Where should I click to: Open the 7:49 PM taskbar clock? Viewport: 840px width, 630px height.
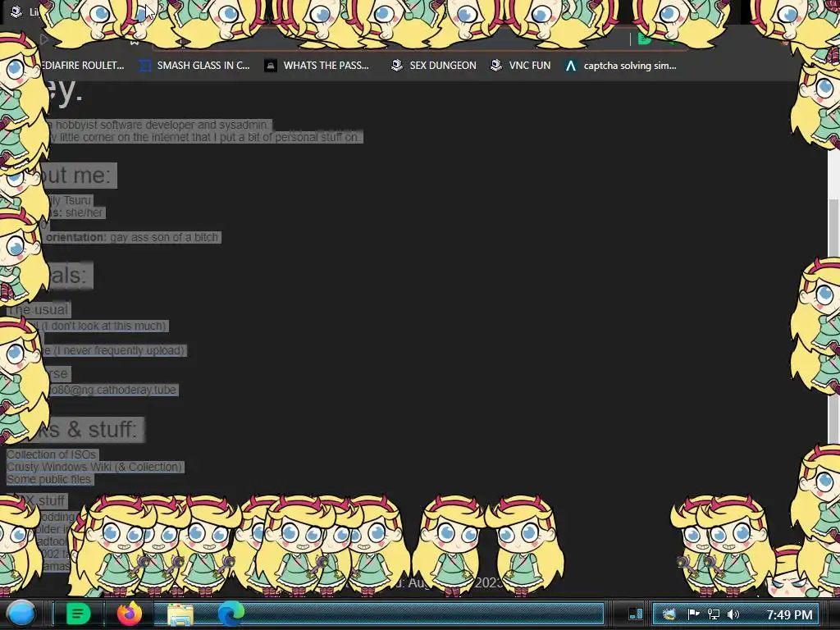(x=789, y=614)
